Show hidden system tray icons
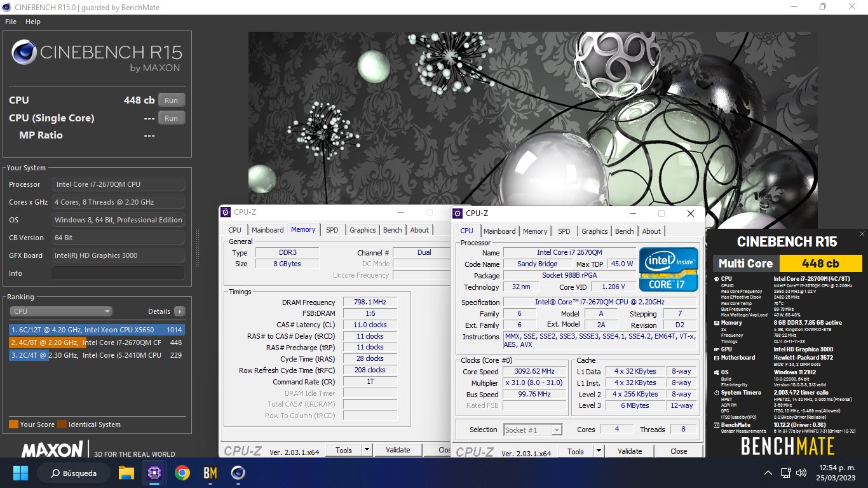The image size is (868, 488). point(768,473)
